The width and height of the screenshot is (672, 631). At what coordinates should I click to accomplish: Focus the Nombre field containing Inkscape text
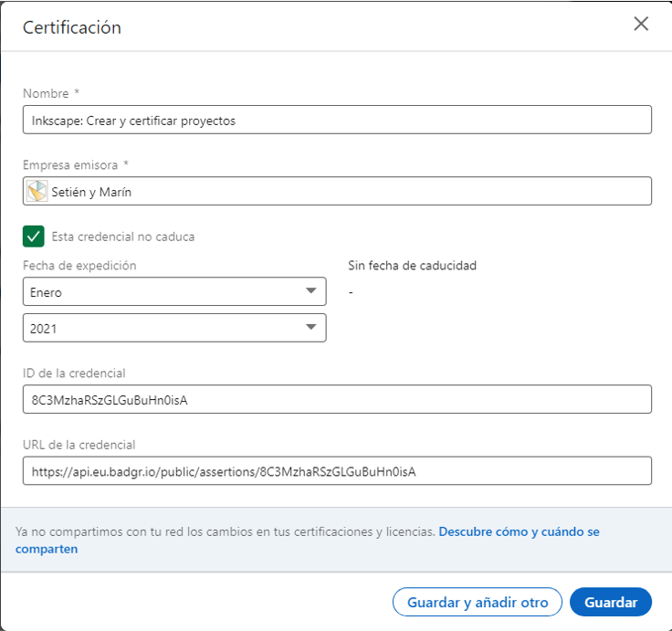(337, 120)
